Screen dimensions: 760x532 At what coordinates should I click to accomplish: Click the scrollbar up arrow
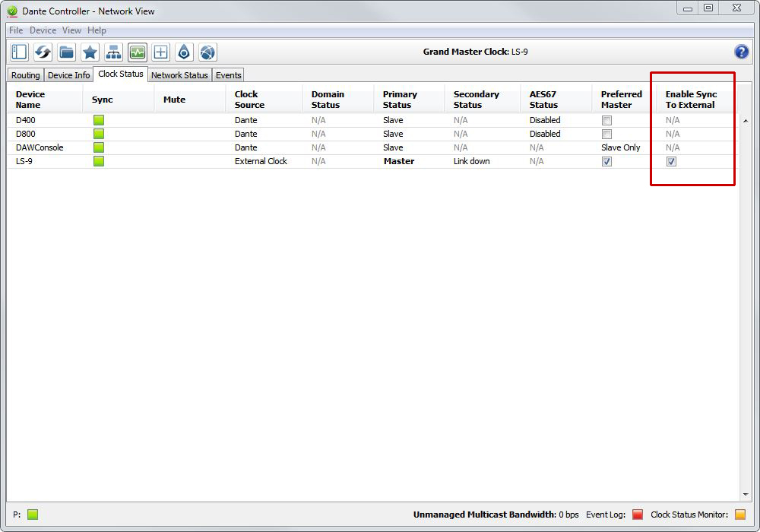[x=746, y=121]
